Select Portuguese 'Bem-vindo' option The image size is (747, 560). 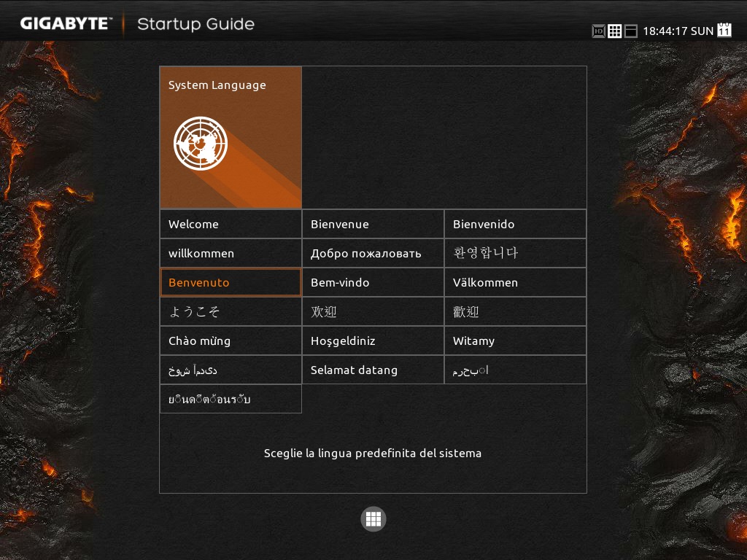point(373,282)
